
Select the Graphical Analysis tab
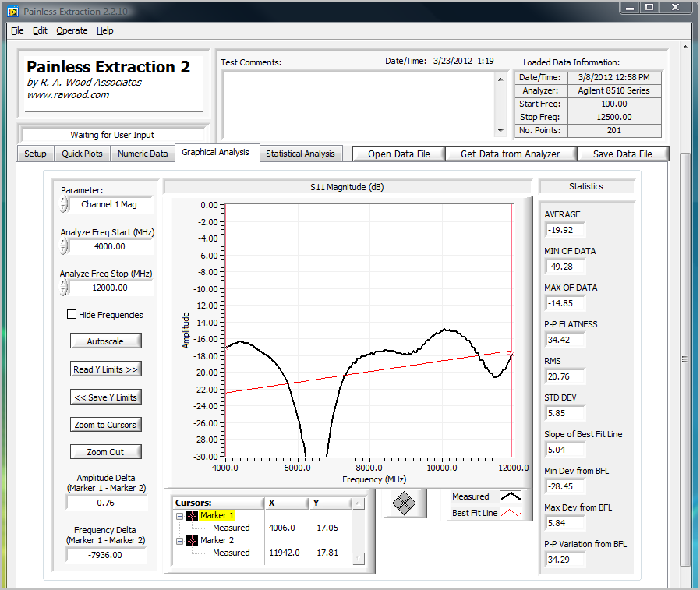pos(216,152)
